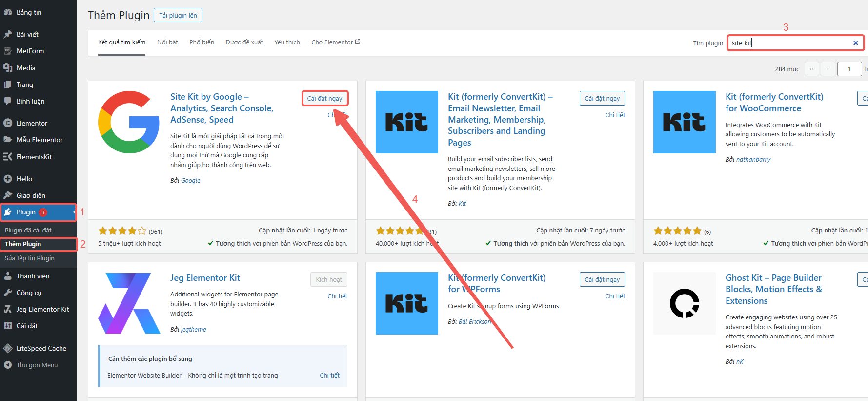Screen dimensions: 868x401
Task: Install Site Kit by Google plugin
Action: pyautogui.click(x=324, y=98)
